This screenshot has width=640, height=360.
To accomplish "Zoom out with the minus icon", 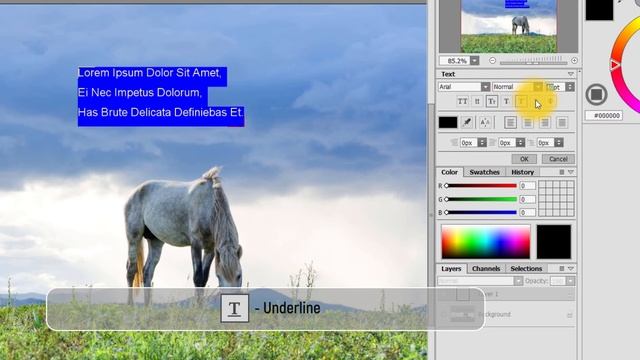I will [492, 60].
